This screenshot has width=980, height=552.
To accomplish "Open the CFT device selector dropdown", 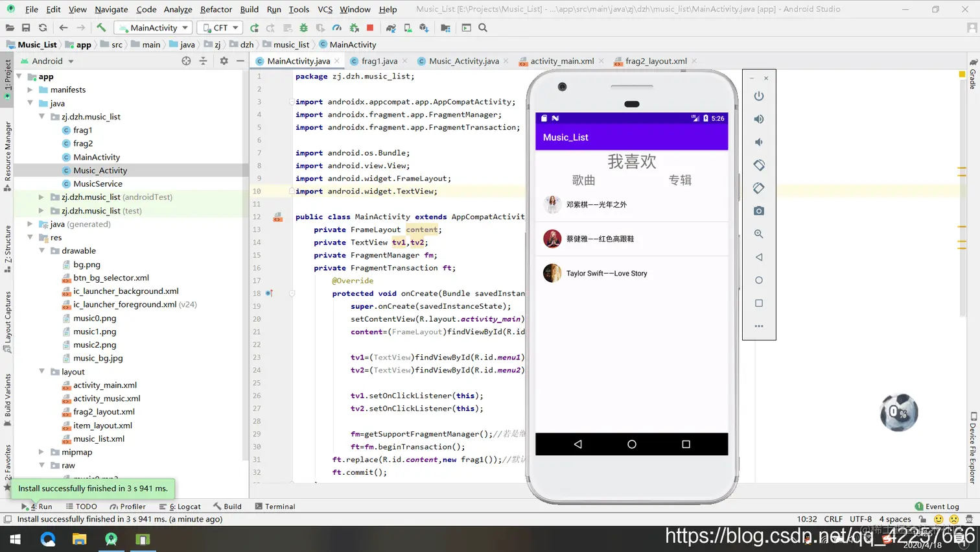I will (220, 28).
